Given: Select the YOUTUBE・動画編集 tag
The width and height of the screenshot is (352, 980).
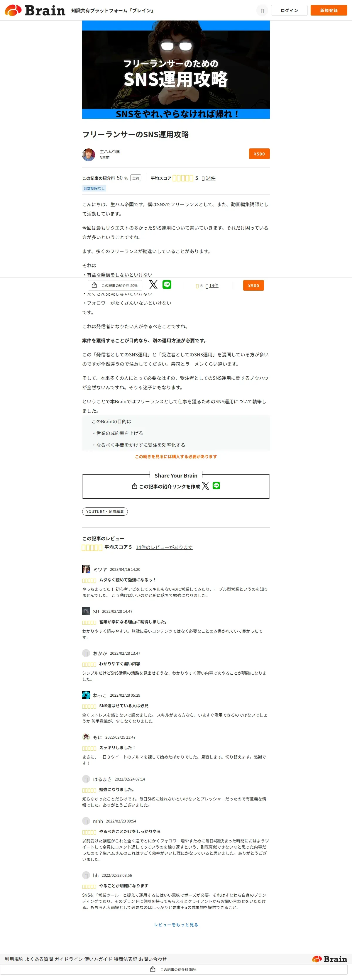Looking at the screenshot, I should point(105,512).
